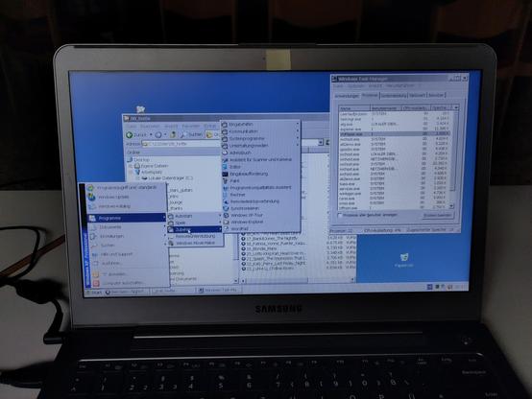Viewport: 532px width, 399px height.
Task: Expand the Eingabehilfen submenu
Action: coord(260,125)
